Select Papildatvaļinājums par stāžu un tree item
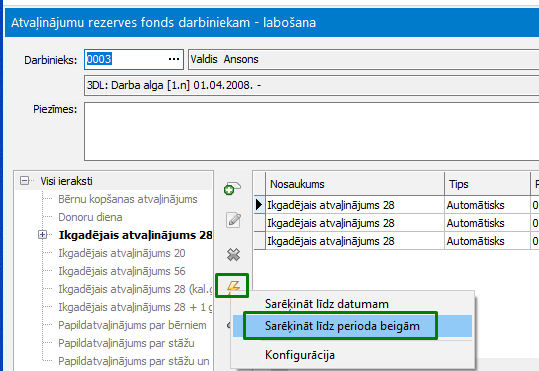This screenshot has width=539, height=371. [134, 361]
